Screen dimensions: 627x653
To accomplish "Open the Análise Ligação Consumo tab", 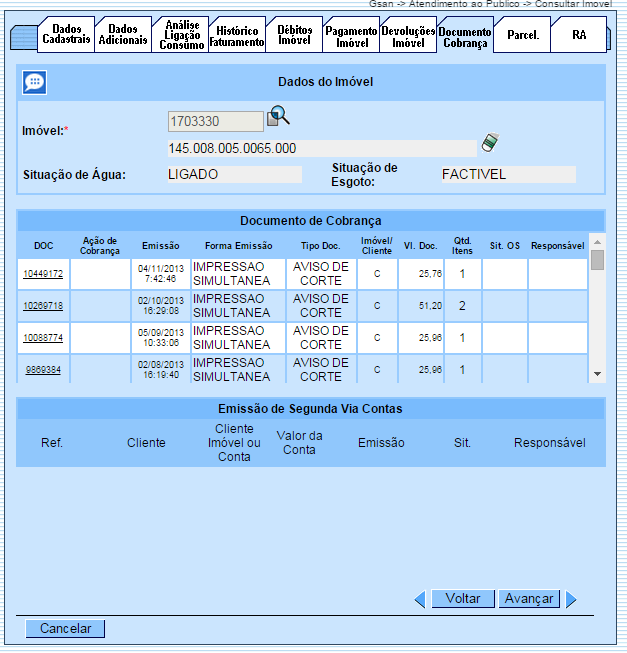I will (x=182, y=35).
